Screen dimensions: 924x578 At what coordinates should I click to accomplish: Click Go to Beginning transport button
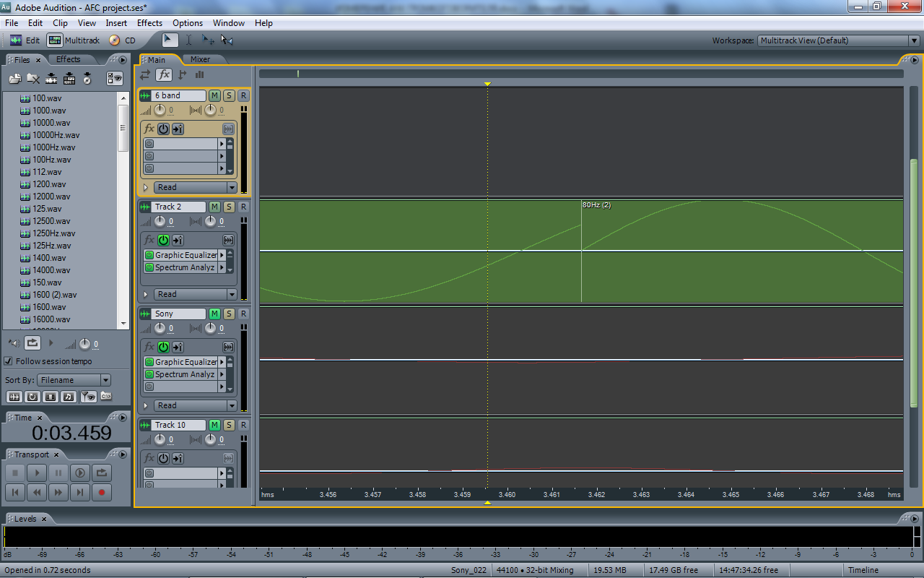(x=14, y=493)
